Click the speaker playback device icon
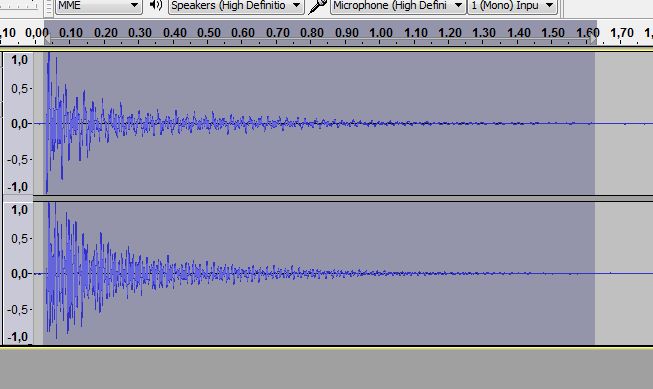Viewport: 653px width, 389px height. click(156, 5)
